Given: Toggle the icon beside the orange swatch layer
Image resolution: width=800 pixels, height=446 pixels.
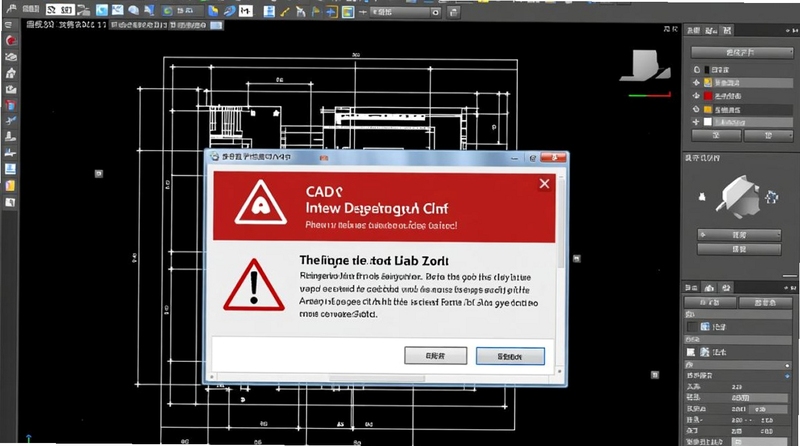Looking at the screenshot, I should click(x=696, y=109).
